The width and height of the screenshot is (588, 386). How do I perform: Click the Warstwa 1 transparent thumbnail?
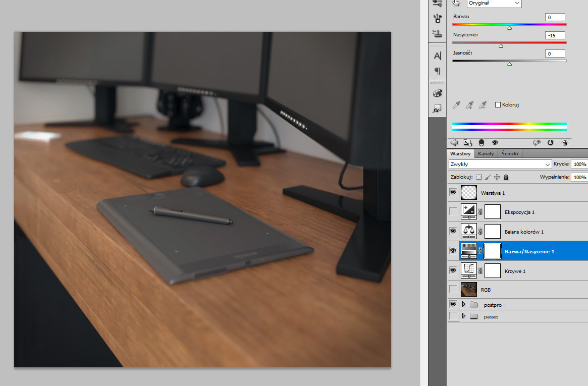(x=469, y=193)
